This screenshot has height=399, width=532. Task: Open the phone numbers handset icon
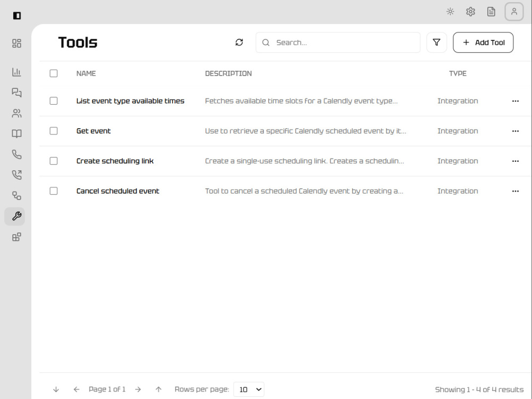(x=16, y=154)
